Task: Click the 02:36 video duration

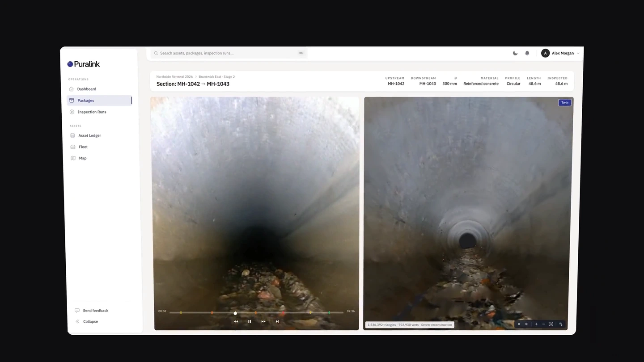Action: 351,311
